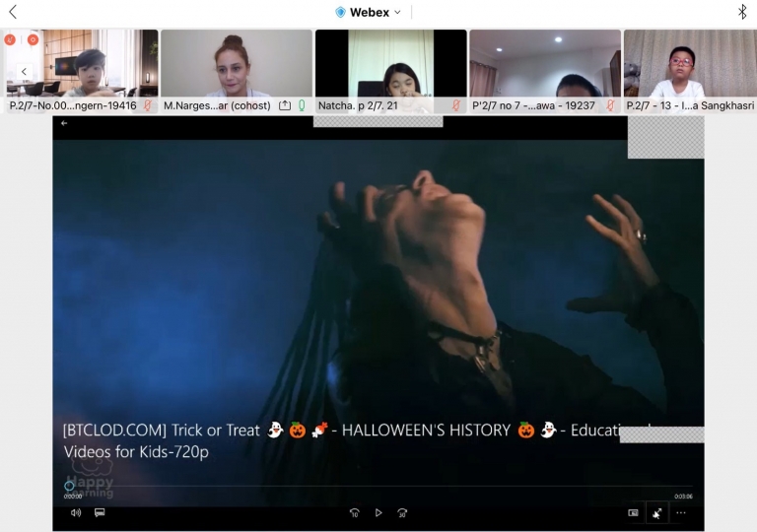Skip back 10 seconds
The image size is (757, 532).
tap(355, 513)
